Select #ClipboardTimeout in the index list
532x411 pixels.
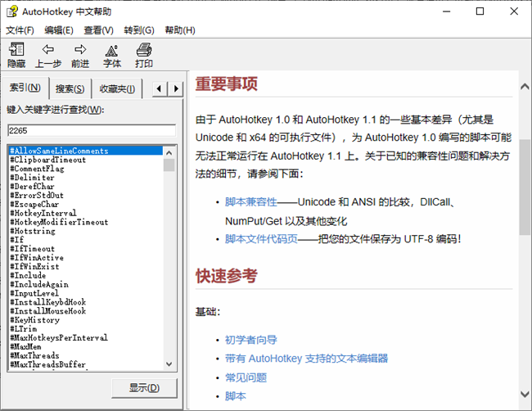tap(47, 160)
